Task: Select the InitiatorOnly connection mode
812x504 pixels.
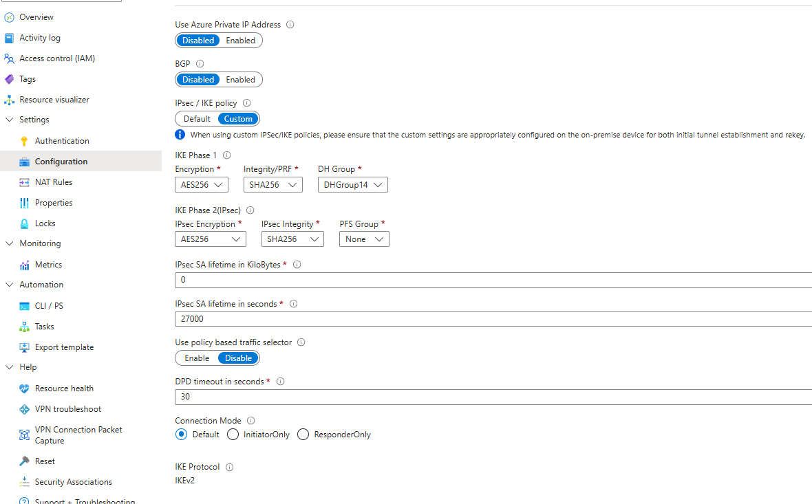Action: click(x=233, y=435)
